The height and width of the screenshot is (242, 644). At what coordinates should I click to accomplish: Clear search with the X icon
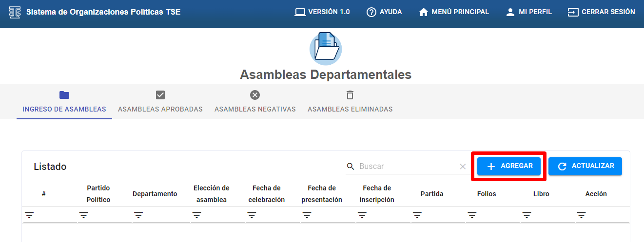point(463,167)
